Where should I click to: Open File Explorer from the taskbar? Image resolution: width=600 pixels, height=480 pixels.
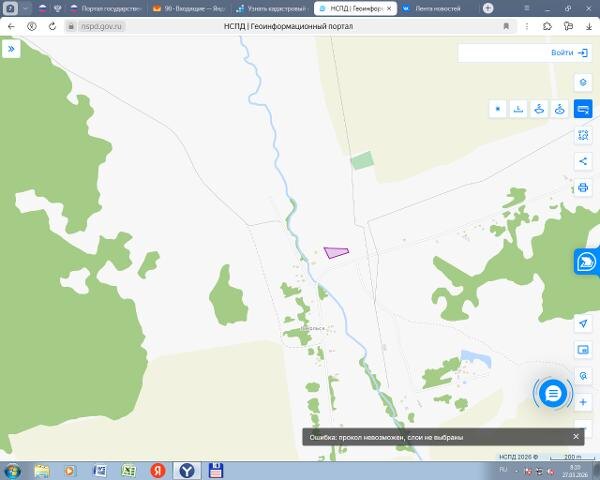point(42,471)
